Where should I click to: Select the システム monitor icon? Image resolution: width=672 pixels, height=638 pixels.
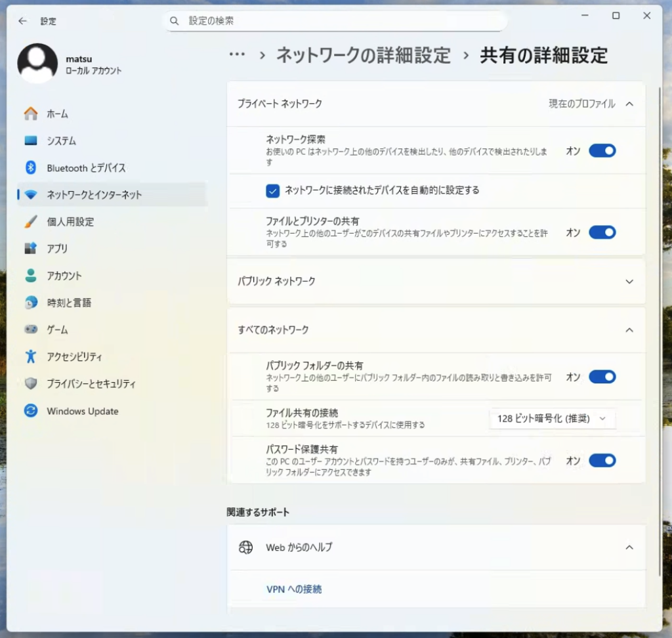(31, 140)
